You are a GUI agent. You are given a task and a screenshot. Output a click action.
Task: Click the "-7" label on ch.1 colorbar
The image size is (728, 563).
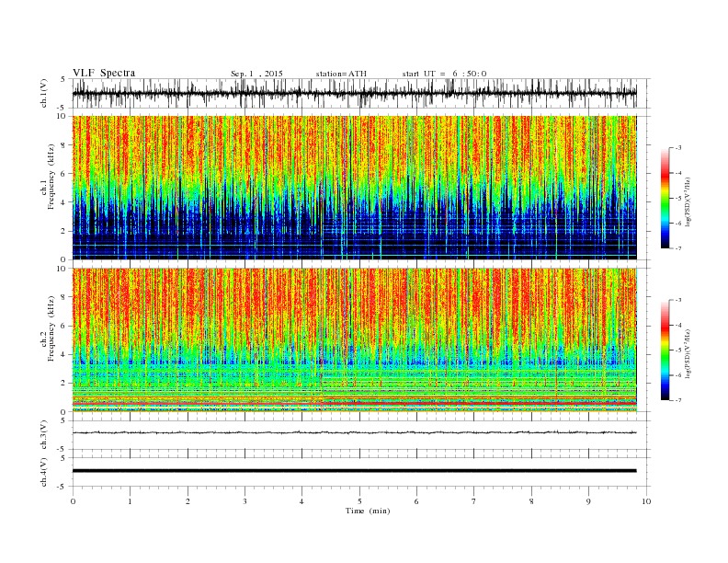pyautogui.click(x=678, y=248)
